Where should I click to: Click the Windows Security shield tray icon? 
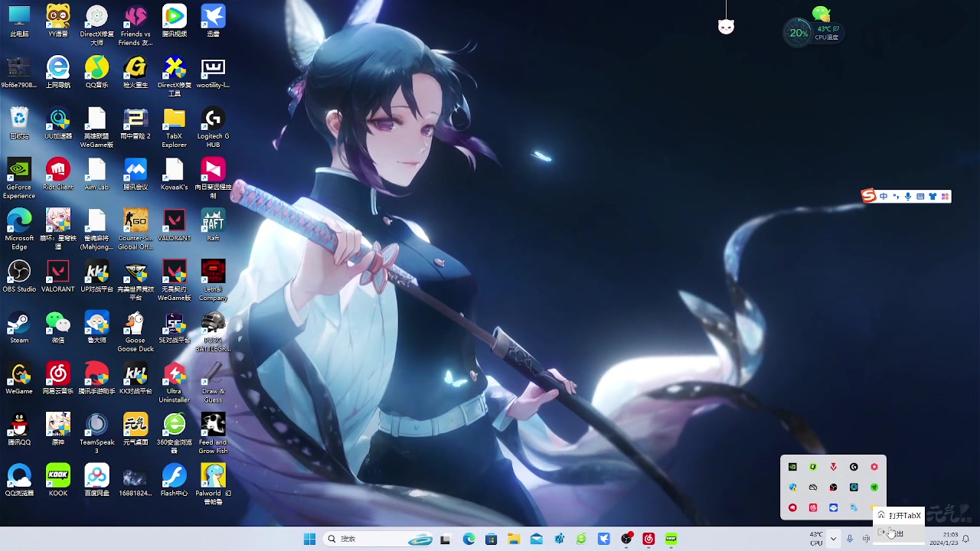point(792,487)
